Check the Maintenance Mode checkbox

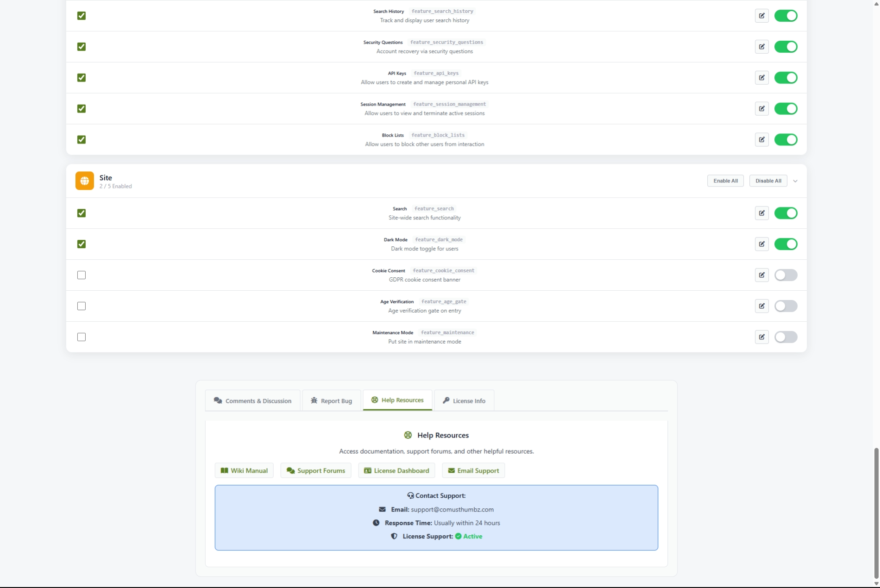(x=82, y=337)
